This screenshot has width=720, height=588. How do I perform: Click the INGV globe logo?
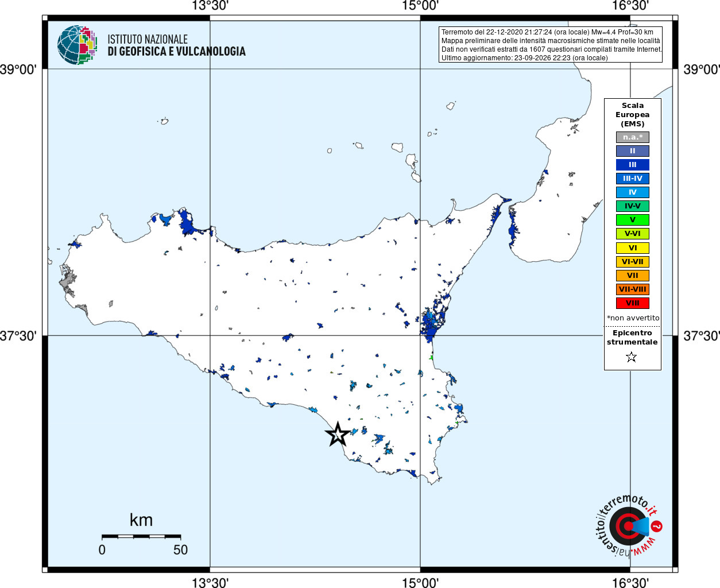(77, 45)
